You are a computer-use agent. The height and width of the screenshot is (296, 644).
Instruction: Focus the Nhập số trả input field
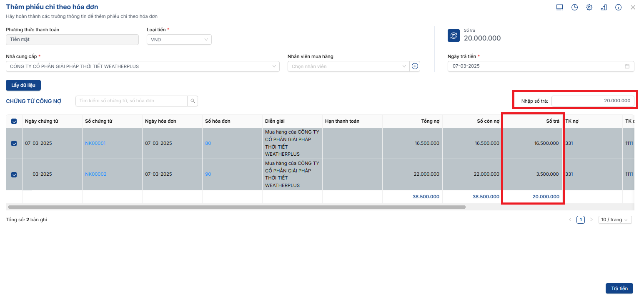tap(593, 101)
